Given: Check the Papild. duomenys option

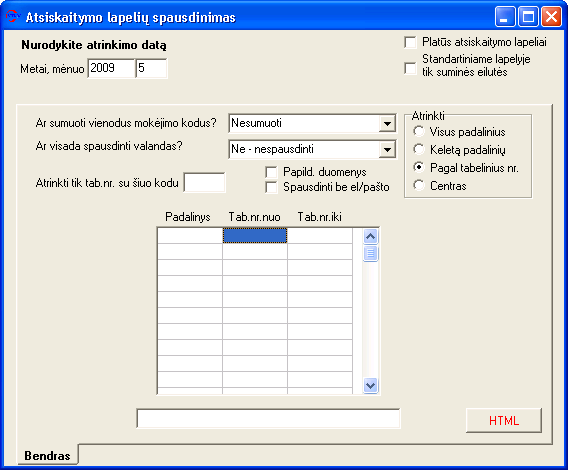Looking at the screenshot, I should click(x=271, y=172).
